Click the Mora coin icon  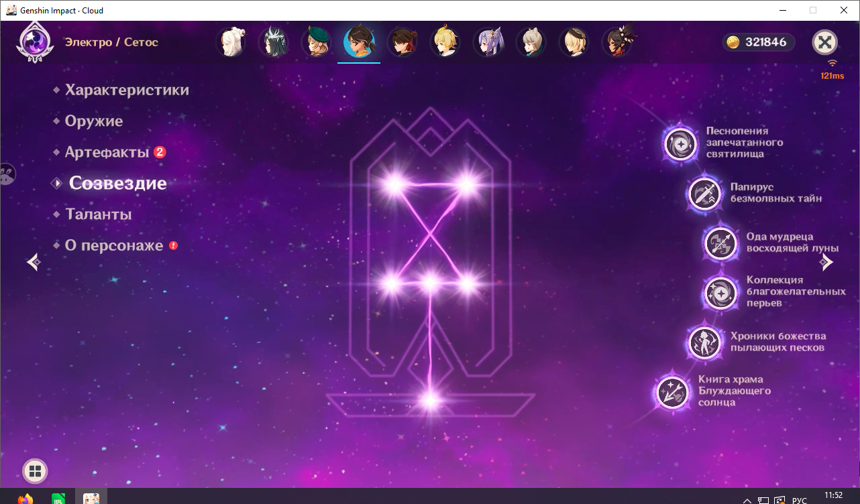[734, 42]
